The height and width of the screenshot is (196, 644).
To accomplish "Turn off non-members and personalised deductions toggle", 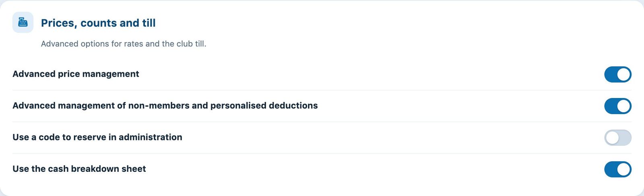I will point(617,106).
